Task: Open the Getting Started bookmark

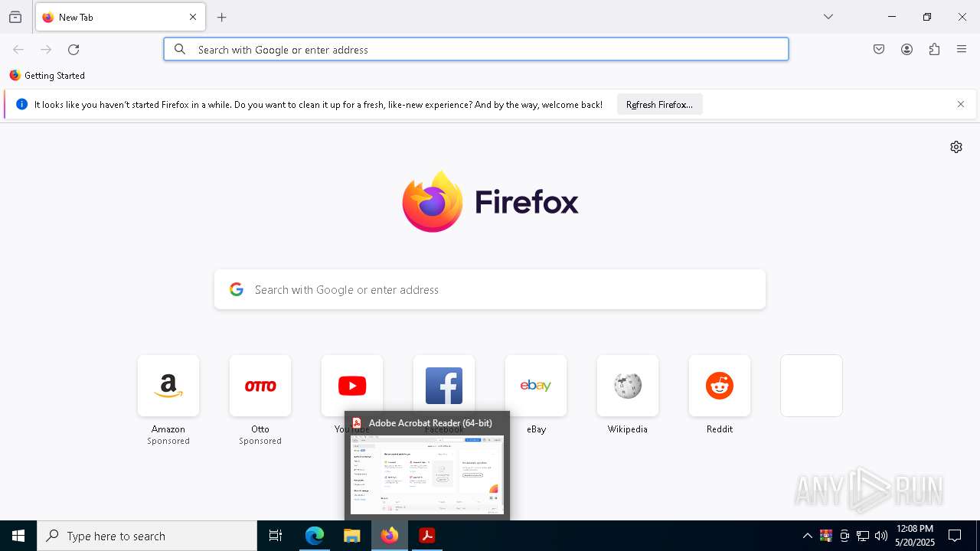Action: click(x=47, y=76)
